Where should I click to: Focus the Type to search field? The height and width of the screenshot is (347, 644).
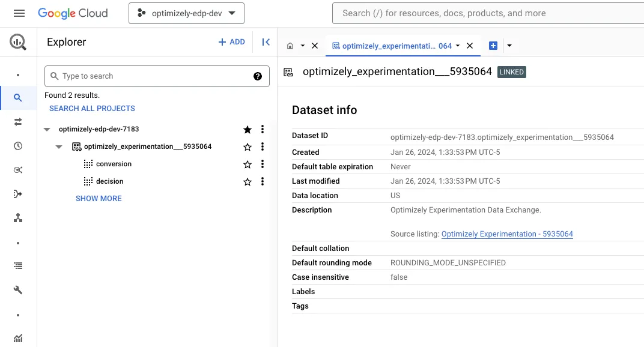point(157,76)
